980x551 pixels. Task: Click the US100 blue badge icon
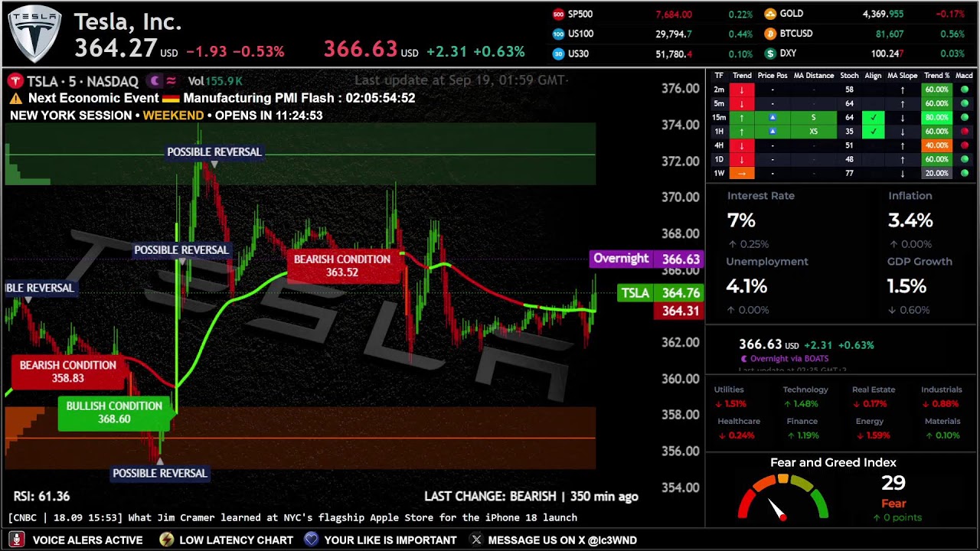[x=558, y=34]
